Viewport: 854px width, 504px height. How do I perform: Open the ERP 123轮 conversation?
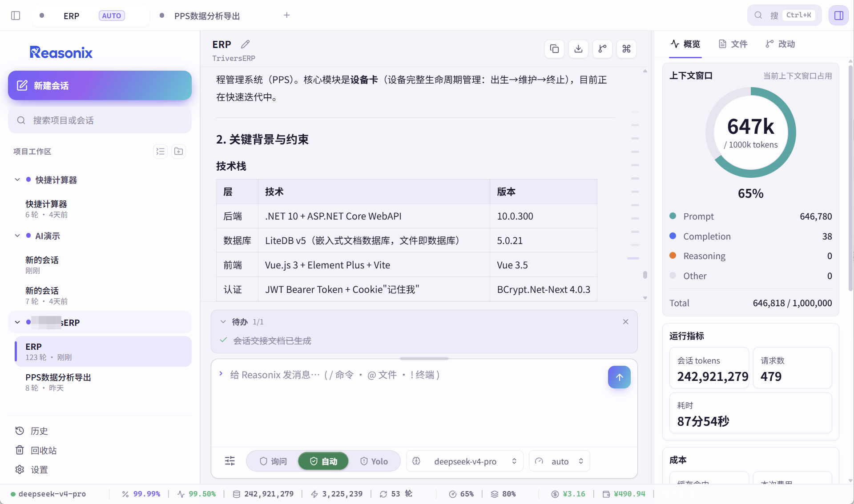tap(103, 352)
